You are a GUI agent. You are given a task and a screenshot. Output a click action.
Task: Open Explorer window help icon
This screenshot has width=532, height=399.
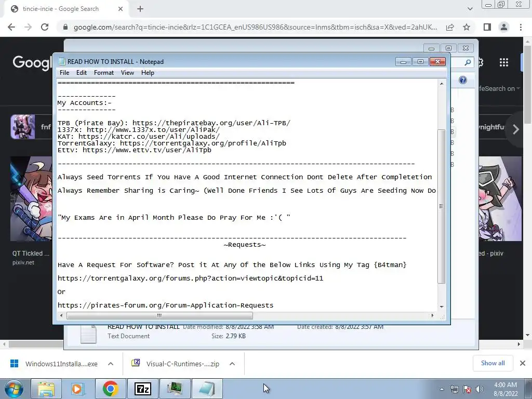click(463, 80)
